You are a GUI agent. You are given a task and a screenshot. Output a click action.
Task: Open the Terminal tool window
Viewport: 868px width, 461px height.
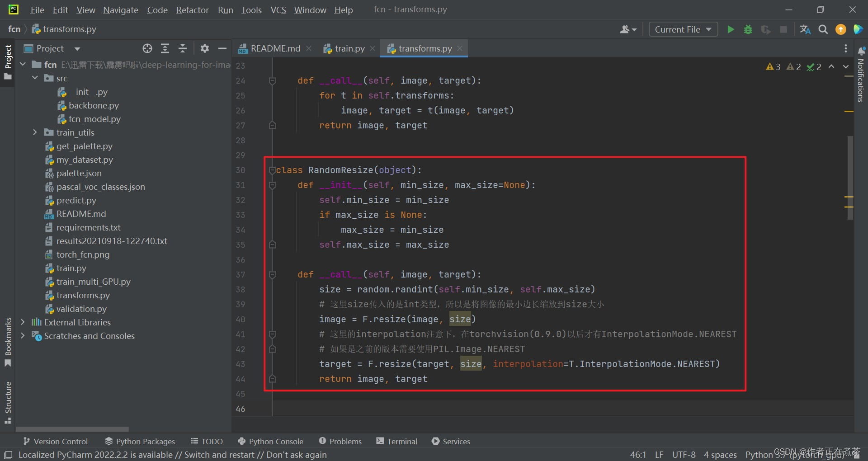(397, 442)
